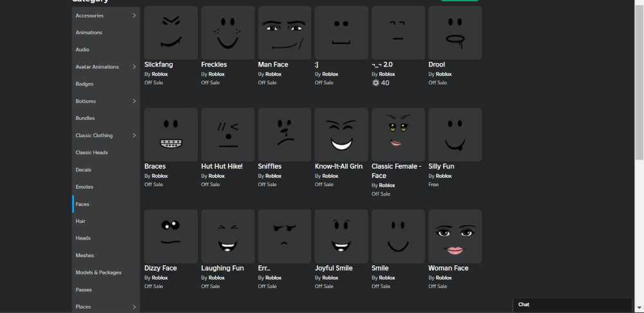Open the Err... face thumbnail
Screen dimensions: 644x313
pyautogui.click(x=285, y=236)
